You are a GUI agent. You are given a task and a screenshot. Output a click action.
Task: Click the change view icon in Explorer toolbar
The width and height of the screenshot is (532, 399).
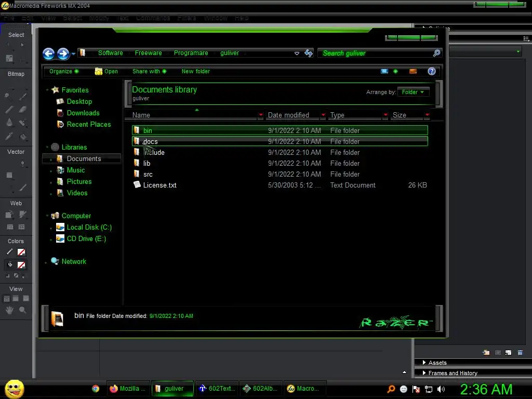pos(384,71)
